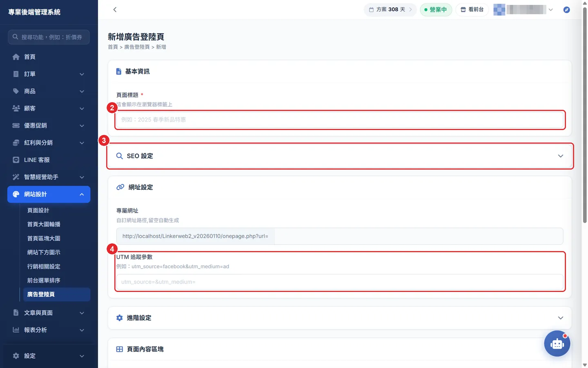
Task: Click the 看前台 storefront button
Action: (472, 9)
